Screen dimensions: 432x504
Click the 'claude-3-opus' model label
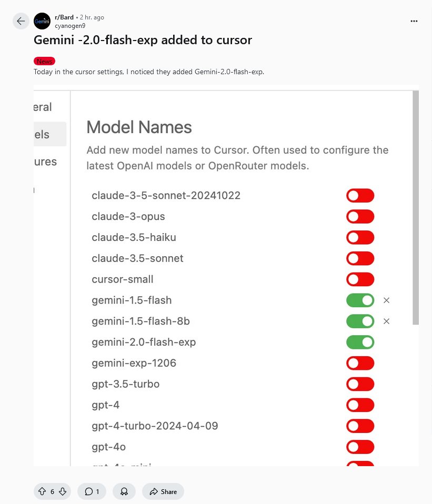point(128,217)
